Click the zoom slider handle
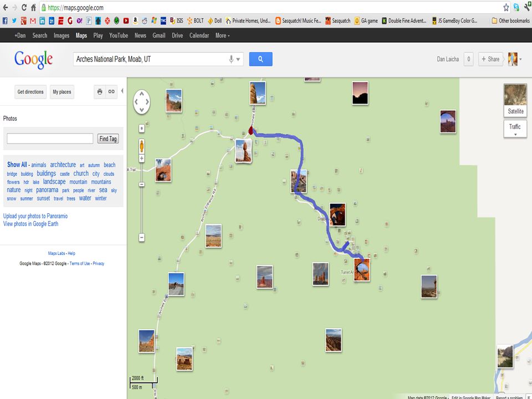Viewport: 532px width, 399px height. tap(141, 184)
